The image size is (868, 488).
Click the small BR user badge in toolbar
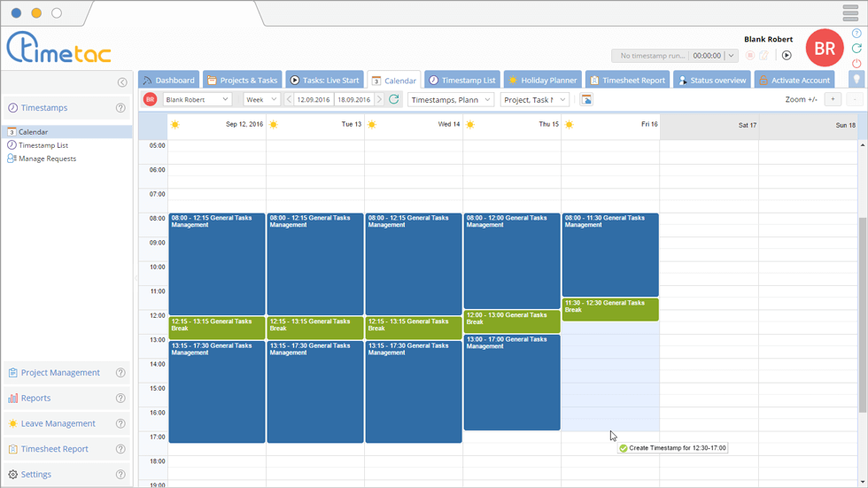coord(150,99)
